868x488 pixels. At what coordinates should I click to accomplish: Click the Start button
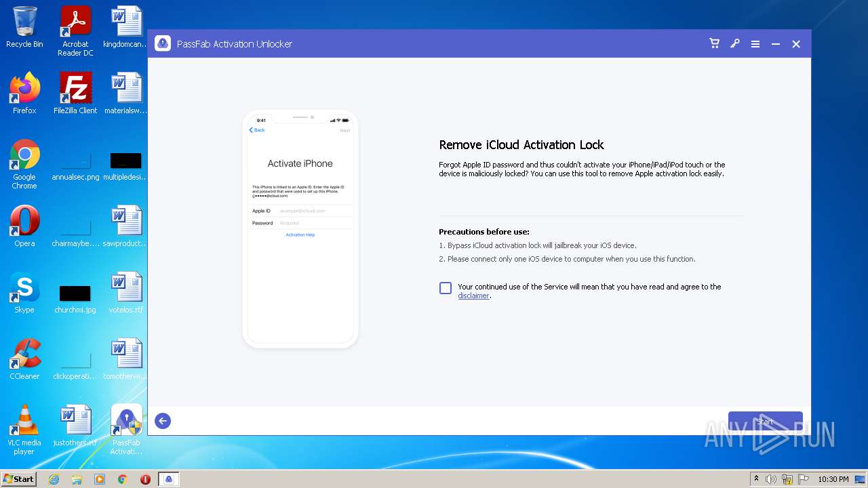pyautogui.click(x=765, y=422)
